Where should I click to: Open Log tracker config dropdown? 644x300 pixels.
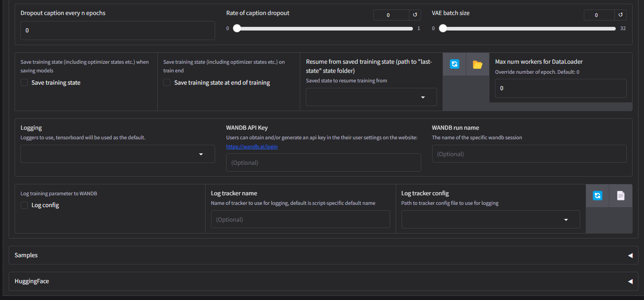[x=490, y=219]
